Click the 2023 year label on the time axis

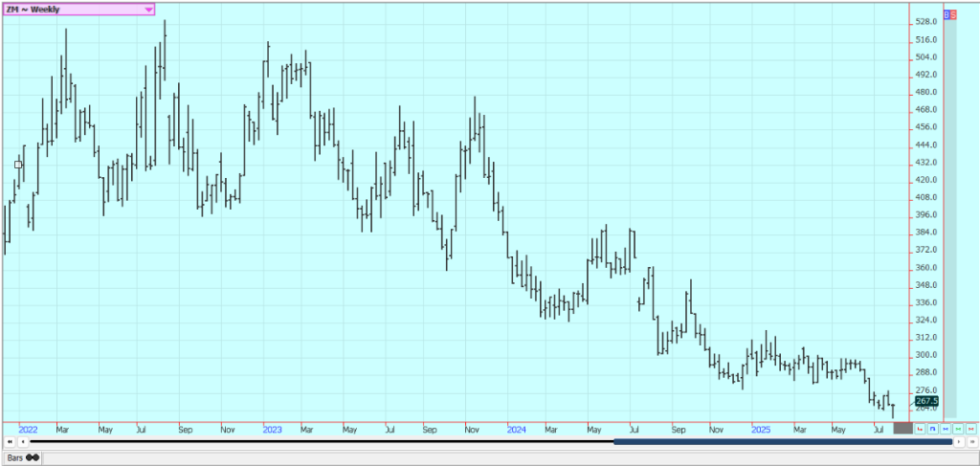pyautogui.click(x=273, y=430)
